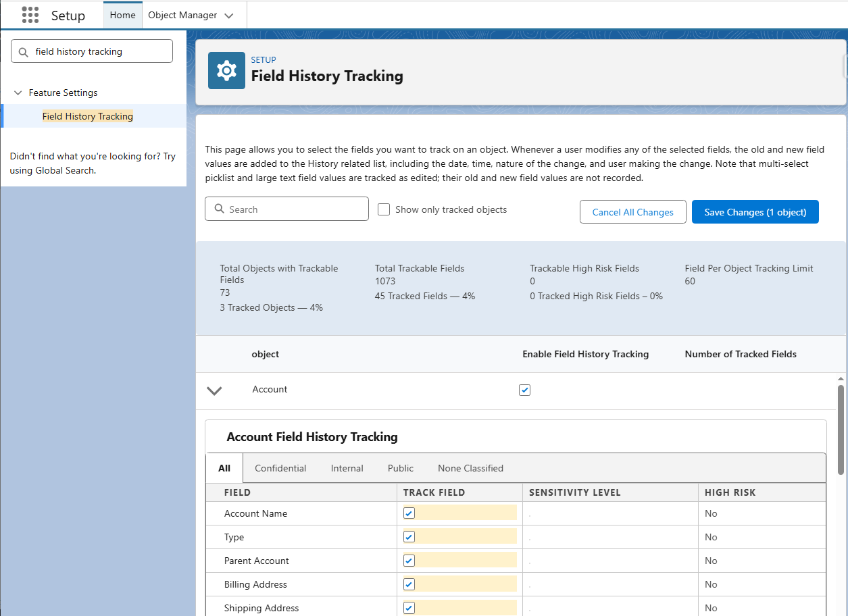Uncheck Track Field for Billing Address
This screenshot has width=848, height=616.
409,584
